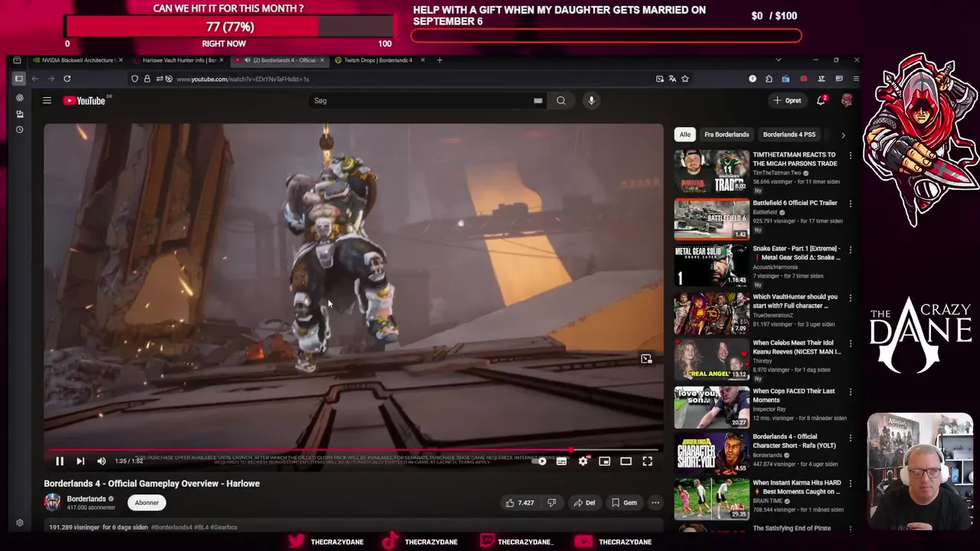Subscribe via the Abonner button

[147, 503]
